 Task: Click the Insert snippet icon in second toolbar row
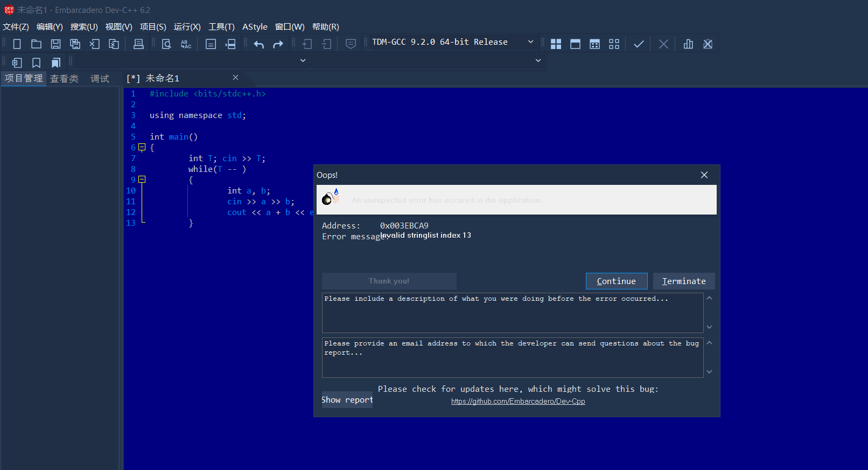coord(17,63)
